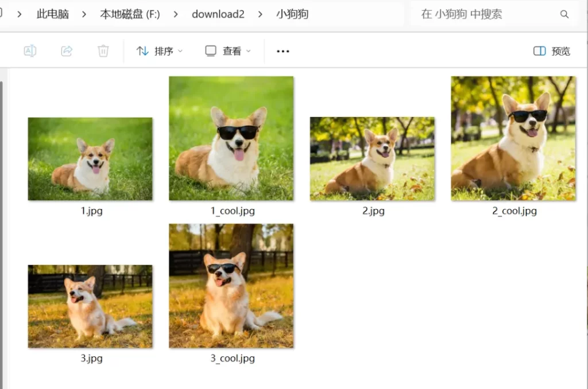
Task: Select 1_cool.jpg sunglasses corgi thumbnail
Action: 231,138
